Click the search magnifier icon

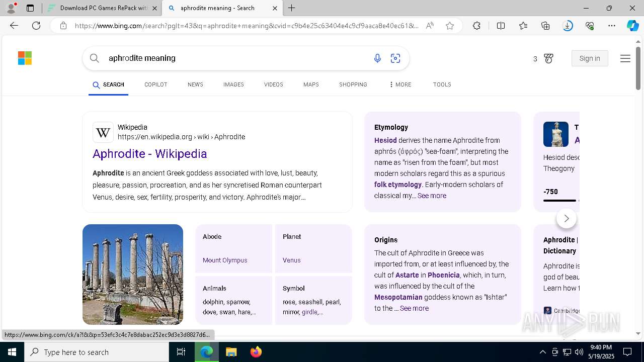pyautogui.click(x=94, y=58)
